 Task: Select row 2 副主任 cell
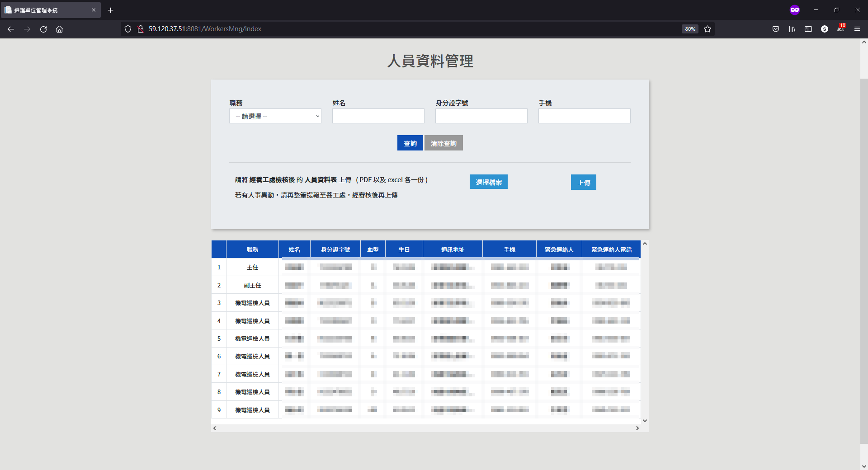252,285
